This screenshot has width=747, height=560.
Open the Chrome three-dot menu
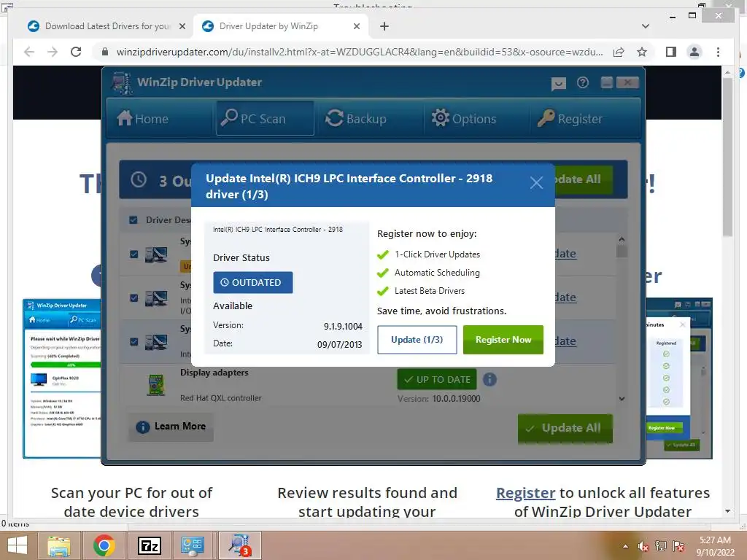(718, 52)
